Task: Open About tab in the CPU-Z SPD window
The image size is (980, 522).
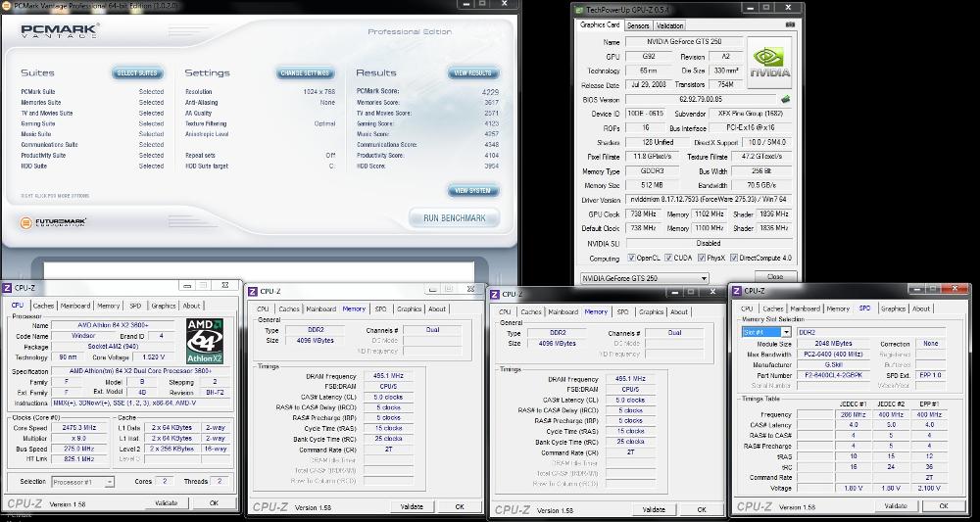Action: tap(920, 308)
